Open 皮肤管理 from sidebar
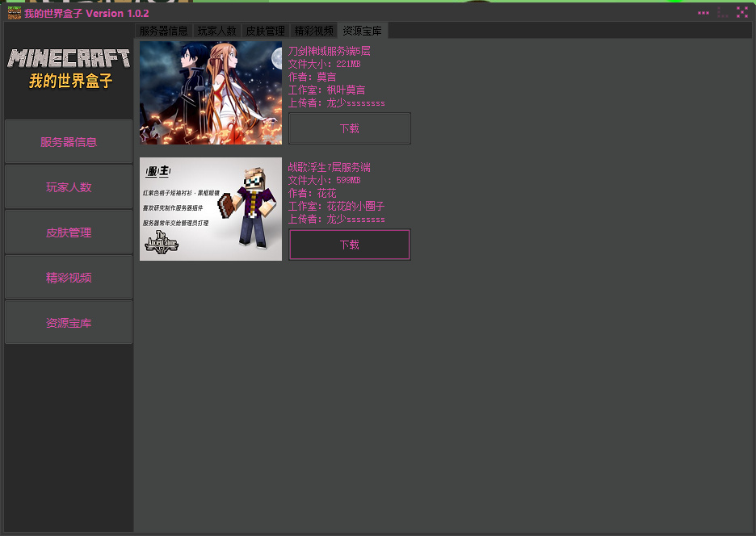 click(x=69, y=232)
